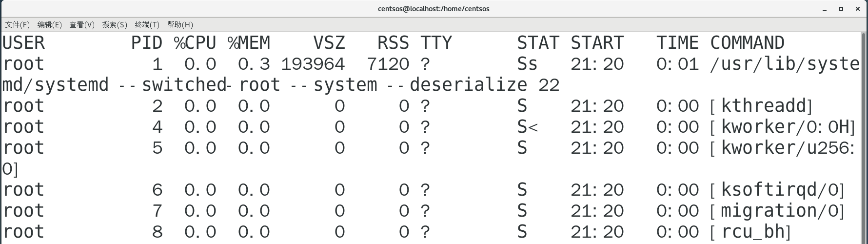
Task: Open the 查看(V) menu
Action: tap(82, 25)
